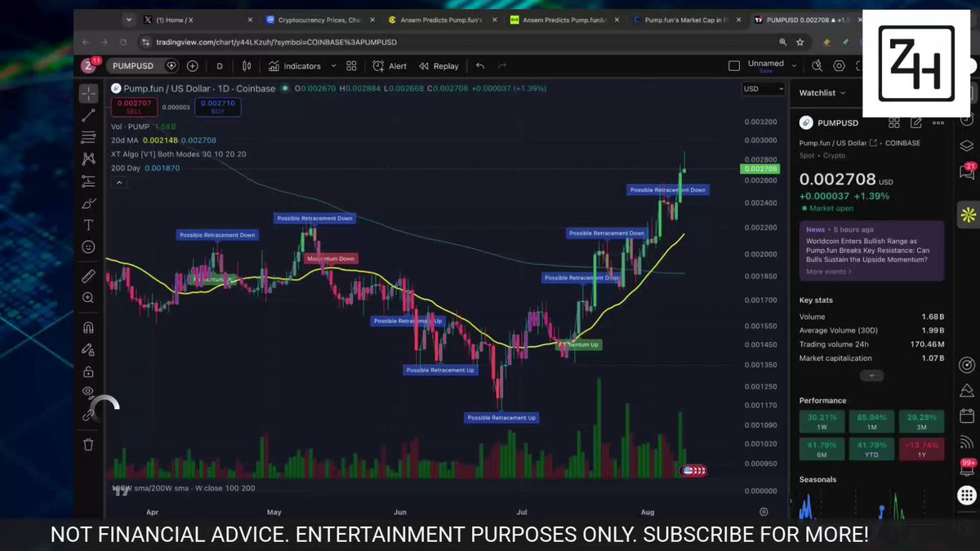The height and width of the screenshot is (551, 980).
Task: Redo the chart action
Action: coord(502,66)
